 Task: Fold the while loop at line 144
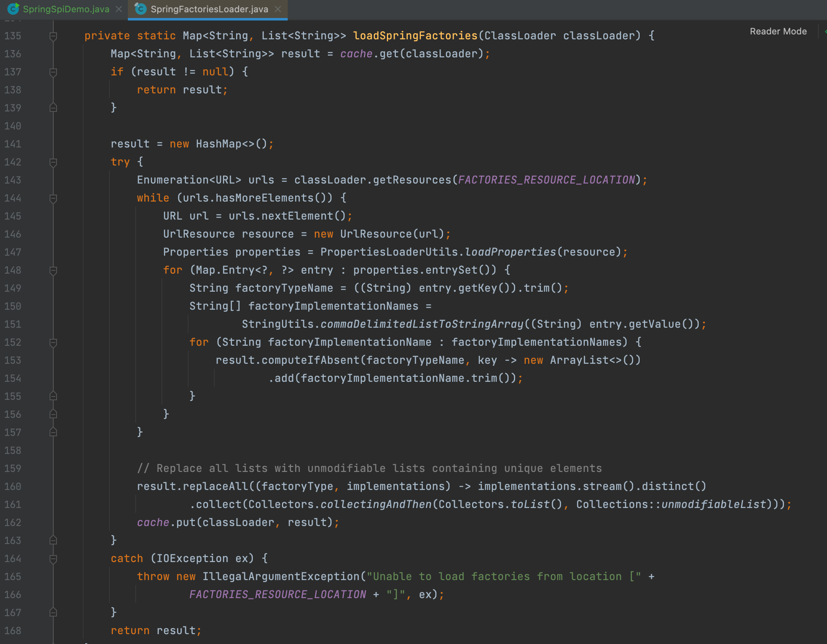click(53, 198)
